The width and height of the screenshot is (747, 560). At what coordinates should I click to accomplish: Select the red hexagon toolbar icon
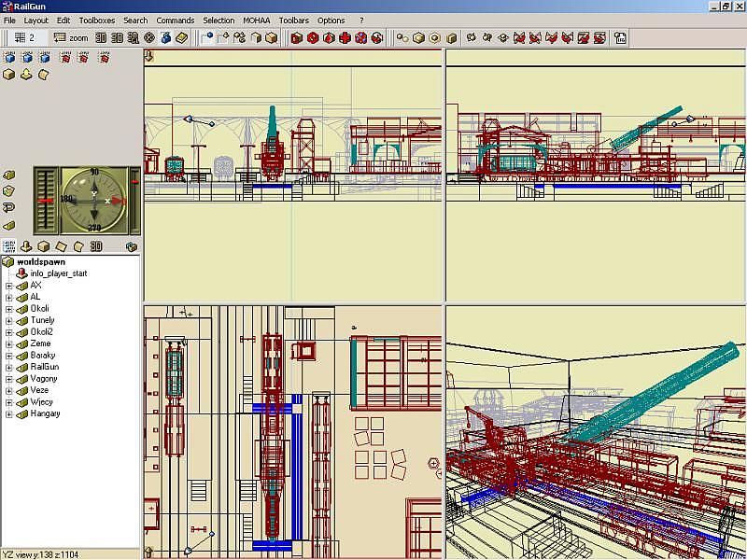(313, 37)
